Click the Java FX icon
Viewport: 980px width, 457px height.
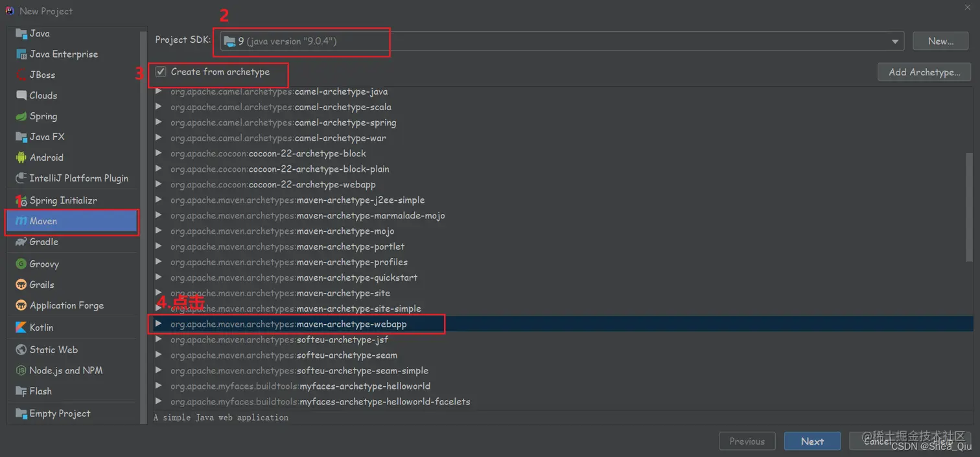(x=21, y=137)
